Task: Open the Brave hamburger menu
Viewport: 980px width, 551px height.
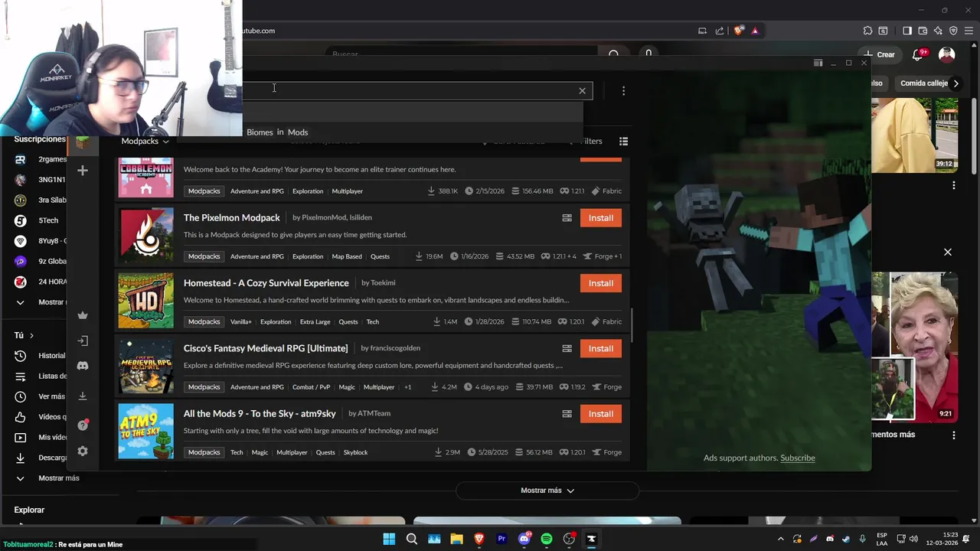Action: pyautogui.click(x=969, y=31)
